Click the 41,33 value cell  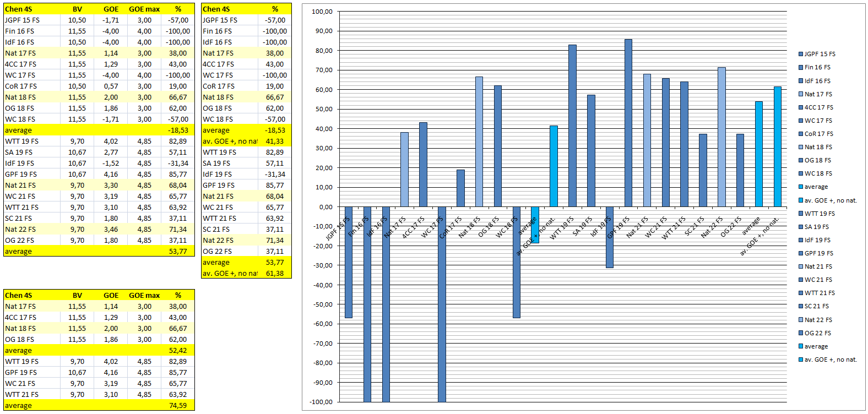point(274,141)
